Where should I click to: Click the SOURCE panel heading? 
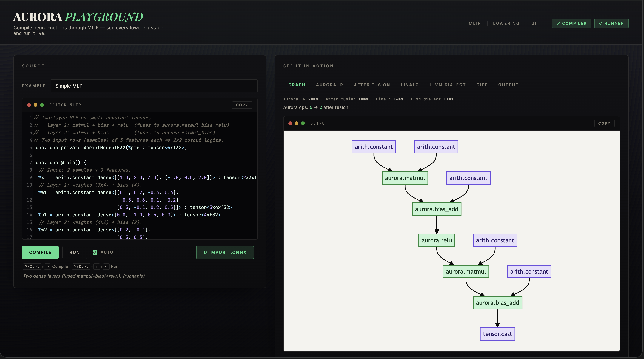[33, 66]
